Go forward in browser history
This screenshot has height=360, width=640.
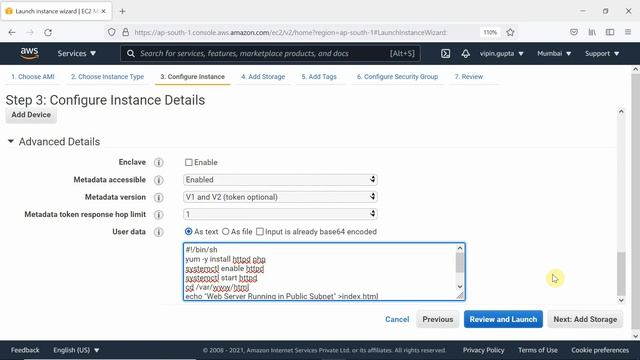click(30, 32)
